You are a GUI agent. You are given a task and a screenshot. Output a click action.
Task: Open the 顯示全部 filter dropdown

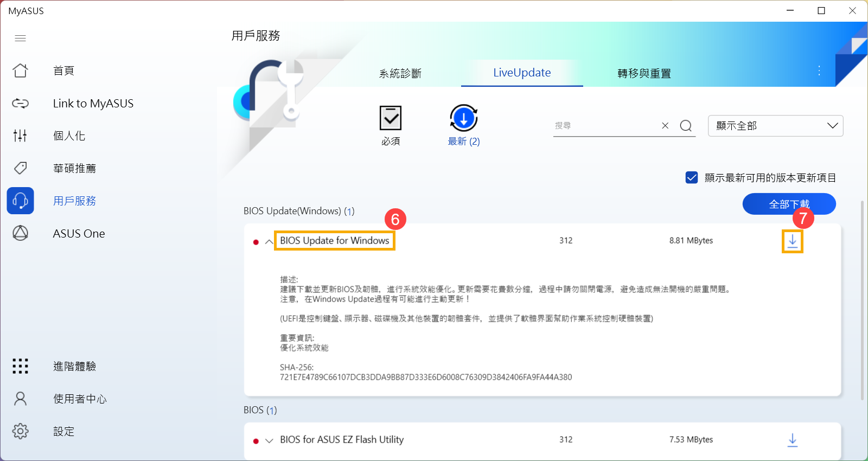776,126
